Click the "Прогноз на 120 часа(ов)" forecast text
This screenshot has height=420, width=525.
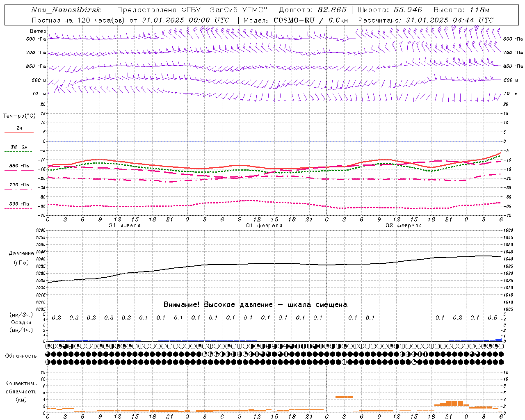click(x=79, y=20)
